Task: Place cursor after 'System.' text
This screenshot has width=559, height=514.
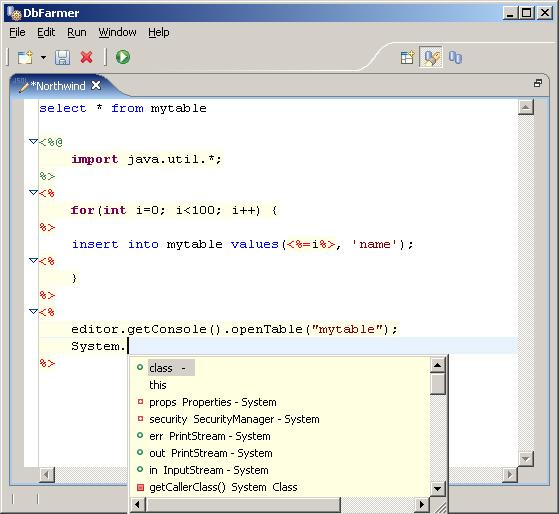Action: (128, 346)
